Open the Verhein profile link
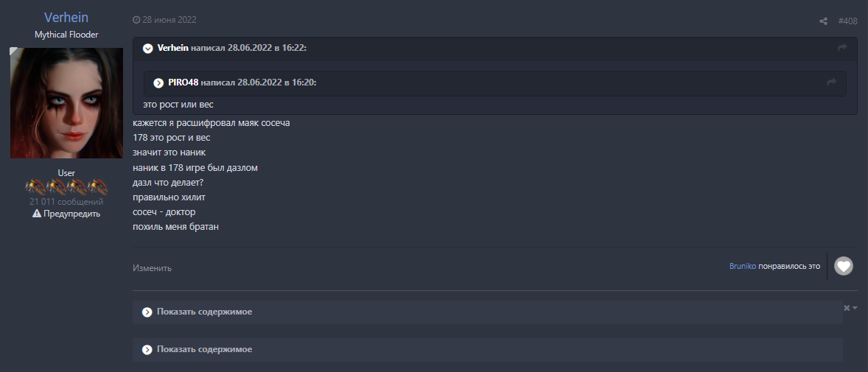Viewport: 868px width, 372px height. [x=66, y=18]
